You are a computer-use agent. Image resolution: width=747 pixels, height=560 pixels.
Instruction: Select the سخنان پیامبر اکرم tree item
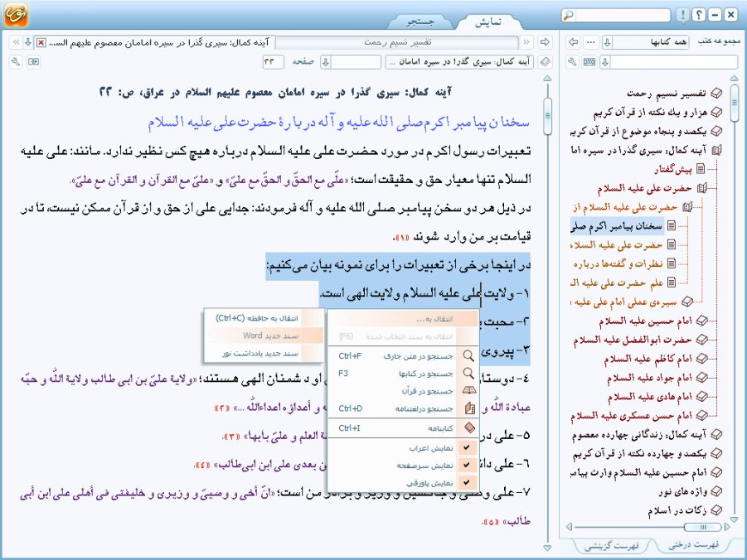tap(617, 226)
